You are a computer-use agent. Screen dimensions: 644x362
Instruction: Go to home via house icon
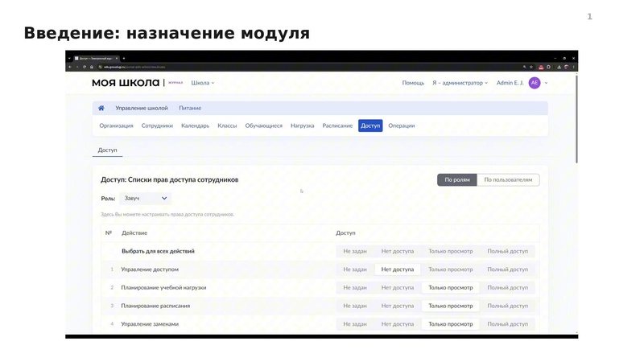coord(101,109)
